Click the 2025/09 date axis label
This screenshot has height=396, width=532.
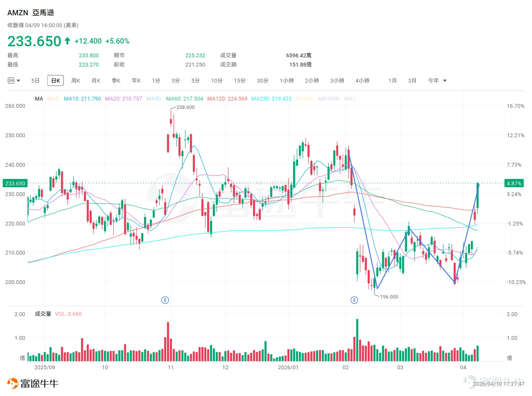tap(45, 367)
